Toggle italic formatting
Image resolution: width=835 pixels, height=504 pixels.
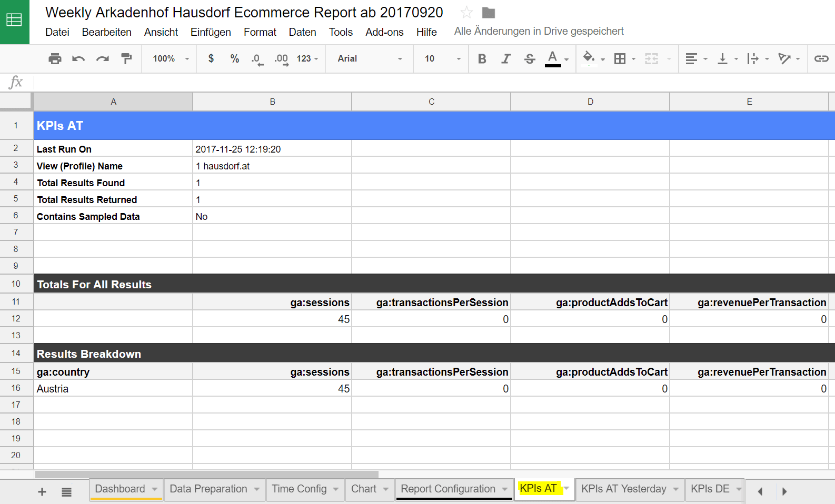tap(506, 58)
